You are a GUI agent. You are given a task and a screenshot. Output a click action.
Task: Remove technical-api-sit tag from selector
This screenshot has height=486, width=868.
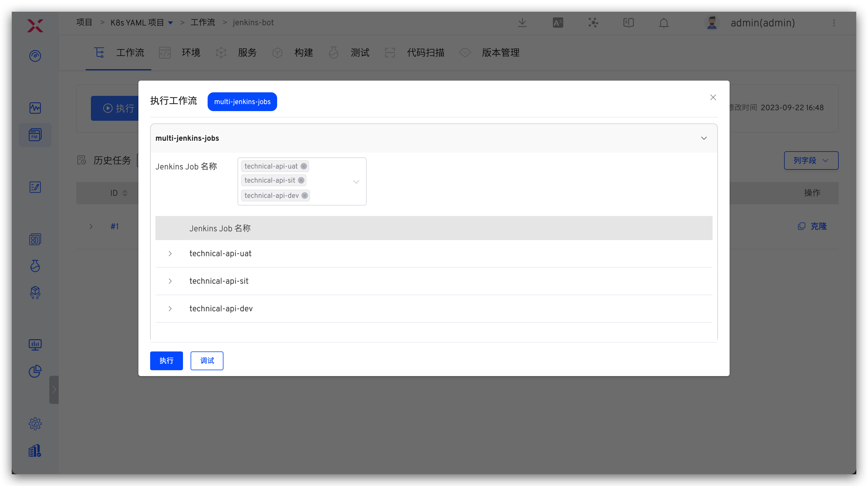[301, 180]
